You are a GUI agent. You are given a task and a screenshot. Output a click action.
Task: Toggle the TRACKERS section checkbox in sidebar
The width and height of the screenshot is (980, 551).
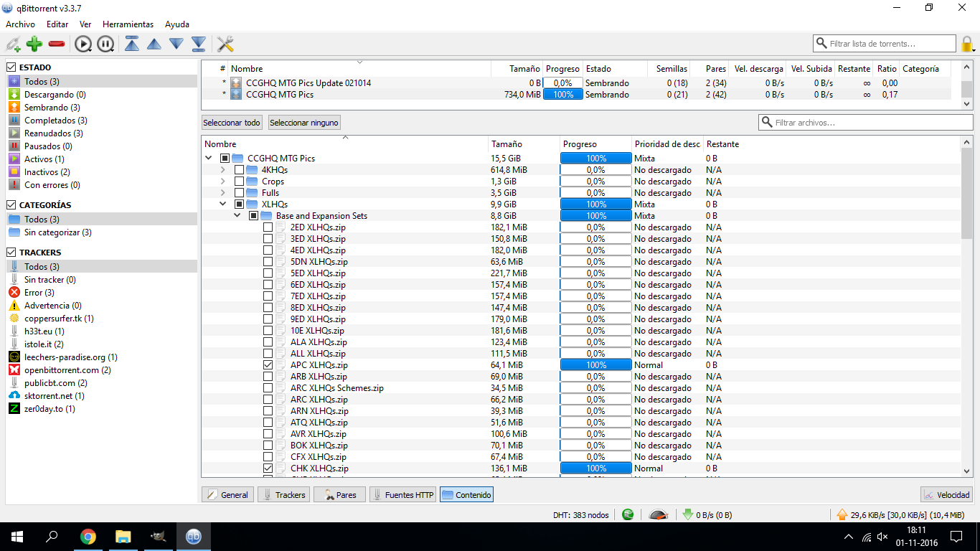tap(11, 253)
